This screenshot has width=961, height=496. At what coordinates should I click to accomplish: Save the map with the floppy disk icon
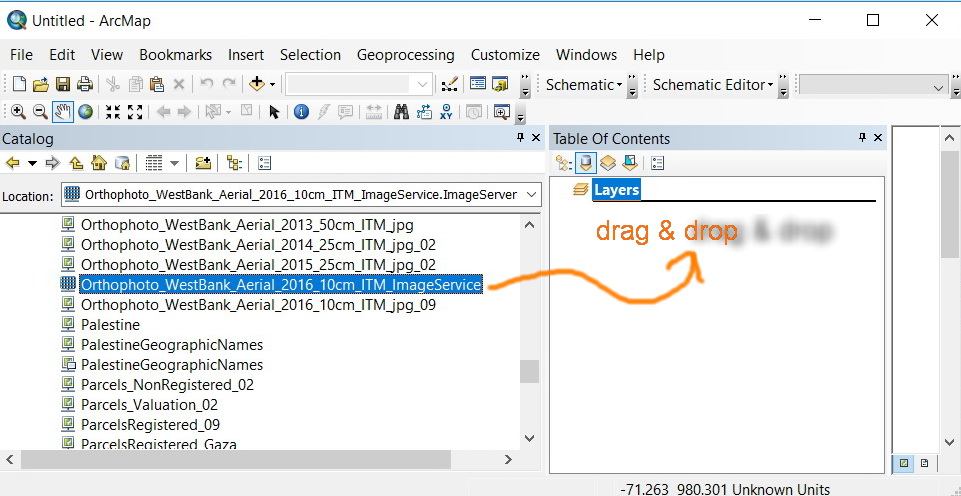(x=63, y=84)
